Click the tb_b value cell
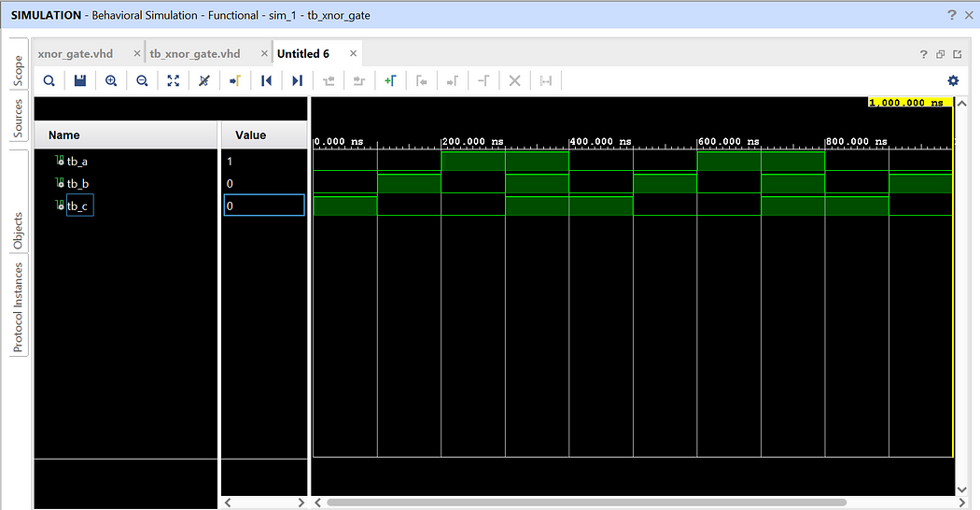The height and width of the screenshot is (510, 980). coord(264,183)
